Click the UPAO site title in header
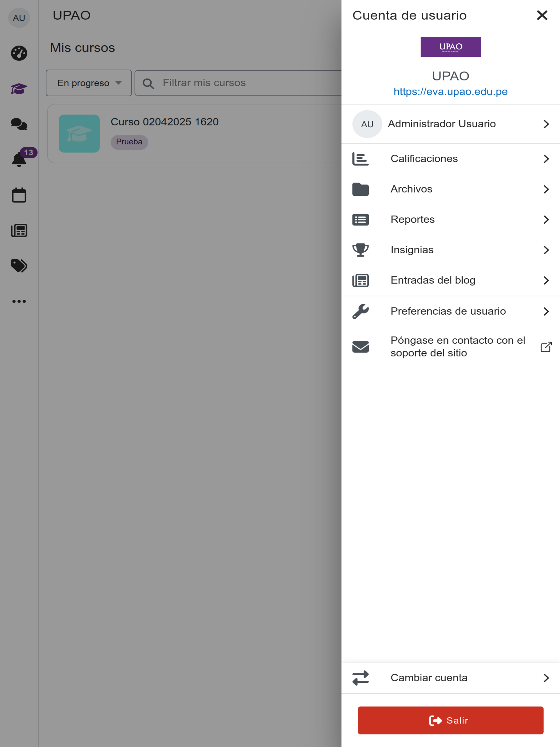Viewport: 560px width, 747px height. [x=72, y=15]
